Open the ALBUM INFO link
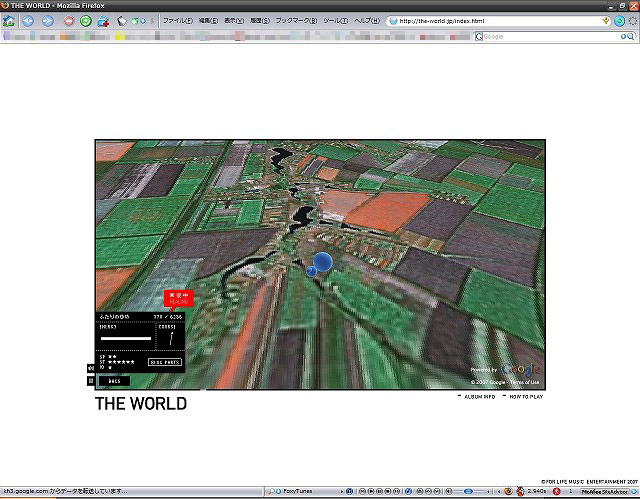The width and height of the screenshot is (640, 499). [x=480, y=397]
